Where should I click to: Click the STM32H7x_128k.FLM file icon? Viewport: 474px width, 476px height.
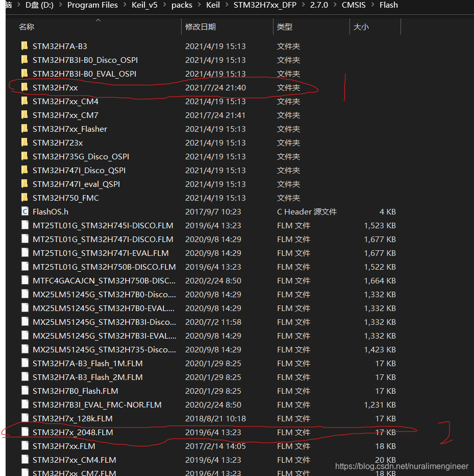(25, 419)
